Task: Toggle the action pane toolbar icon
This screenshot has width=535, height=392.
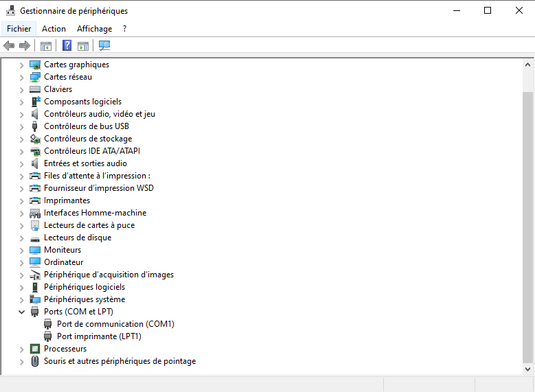Action: coord(83,46)
